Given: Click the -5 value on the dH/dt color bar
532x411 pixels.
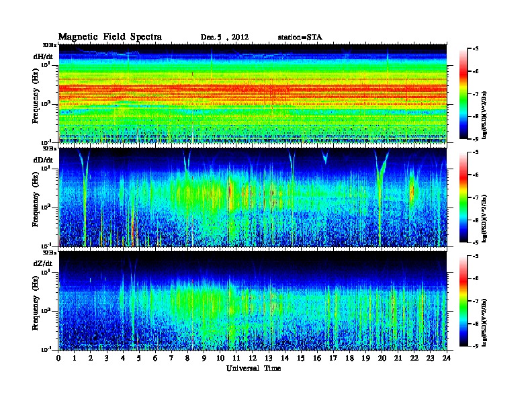Looking at the screenshot, I should click(475, 49).
